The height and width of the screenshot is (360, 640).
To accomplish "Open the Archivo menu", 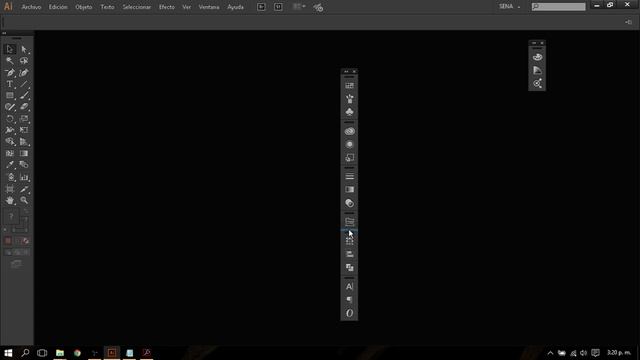I will [x=31, y=7].
